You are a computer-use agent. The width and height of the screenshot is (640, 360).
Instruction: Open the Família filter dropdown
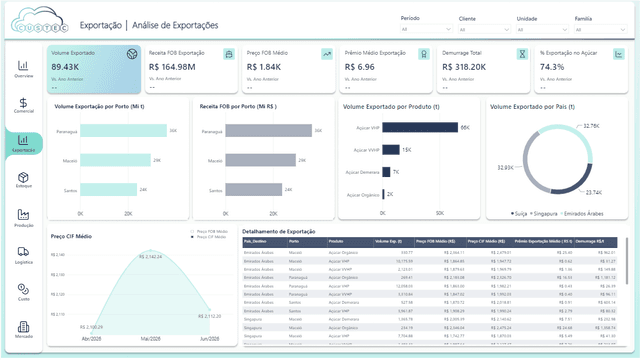pyautogui.click(x=600, y=29)
